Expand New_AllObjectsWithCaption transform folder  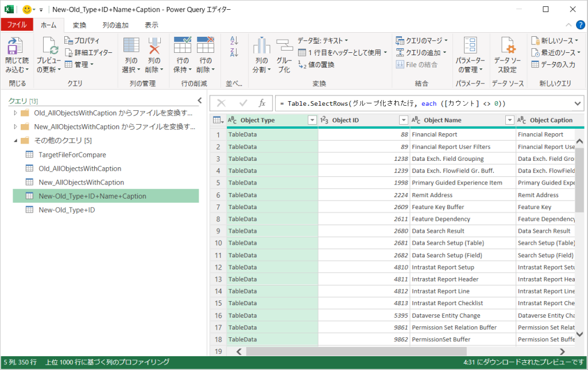point(16,127)
